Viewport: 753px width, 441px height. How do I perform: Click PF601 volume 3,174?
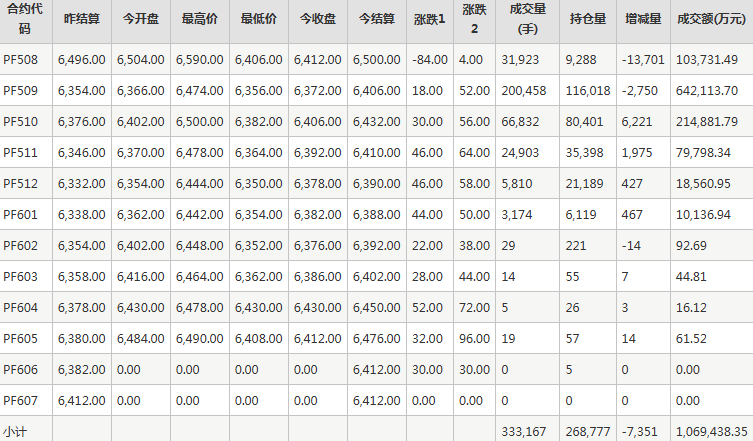click(x=517, y=214)
